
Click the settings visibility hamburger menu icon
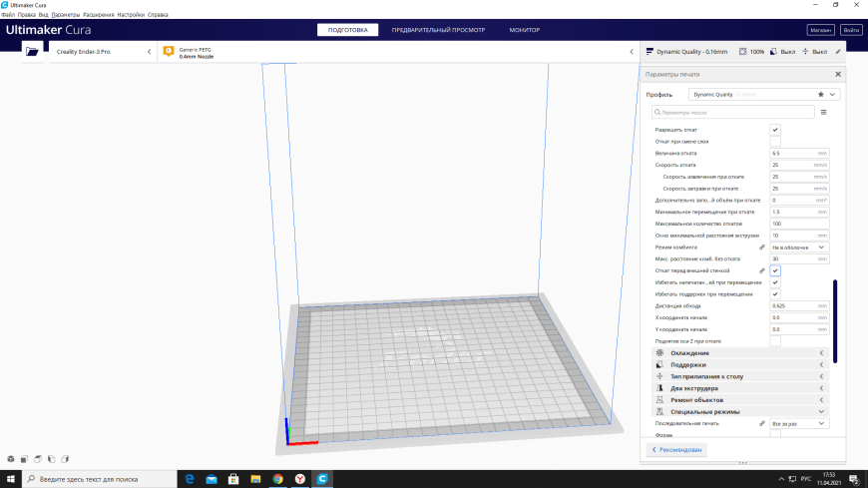824,113
